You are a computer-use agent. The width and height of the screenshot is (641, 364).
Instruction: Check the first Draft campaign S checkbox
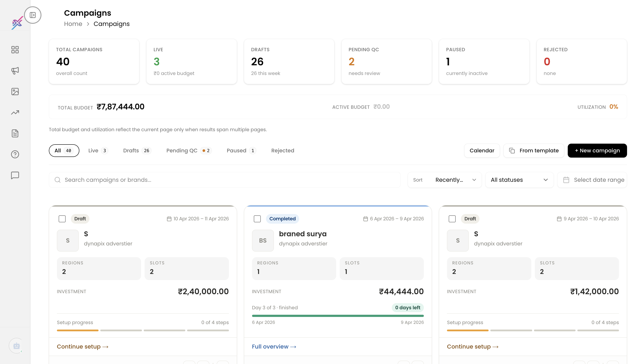pyautogui.click(x=62, y=219)
